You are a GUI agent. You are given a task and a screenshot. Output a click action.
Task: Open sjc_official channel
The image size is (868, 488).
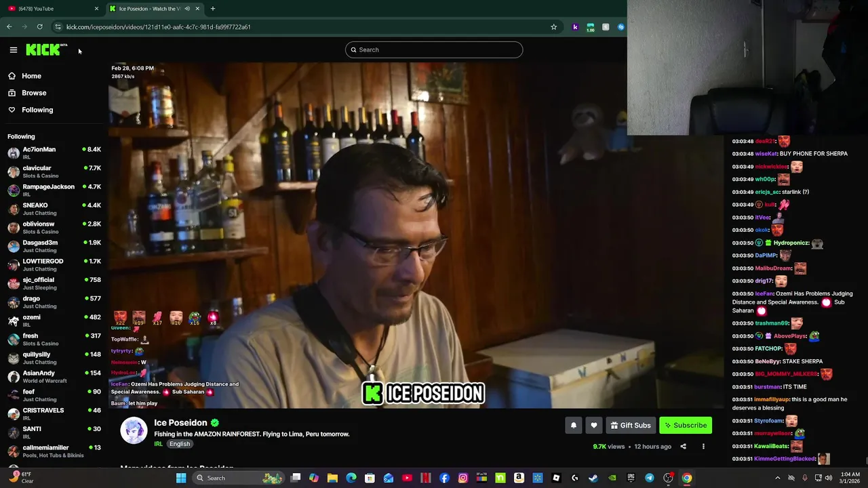point(54,283)
